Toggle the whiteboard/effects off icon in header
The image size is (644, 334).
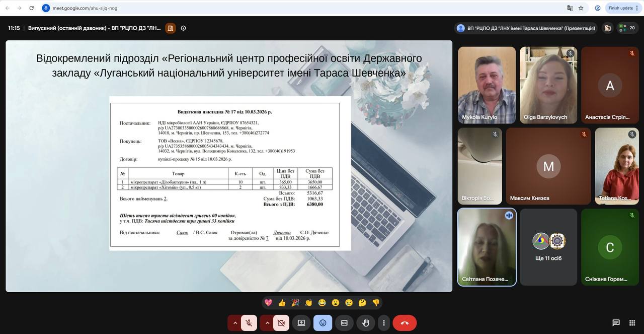click(608, 28)
